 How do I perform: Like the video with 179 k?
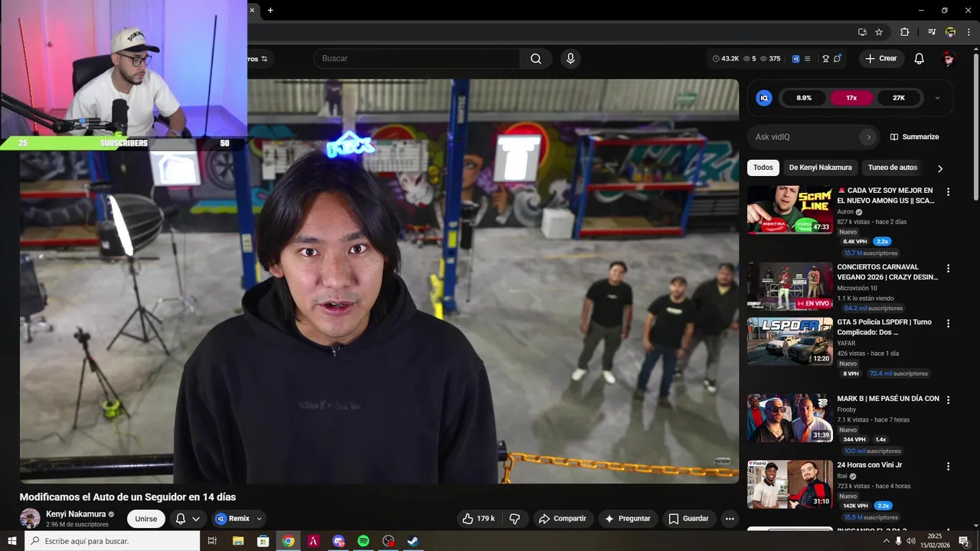478,519
